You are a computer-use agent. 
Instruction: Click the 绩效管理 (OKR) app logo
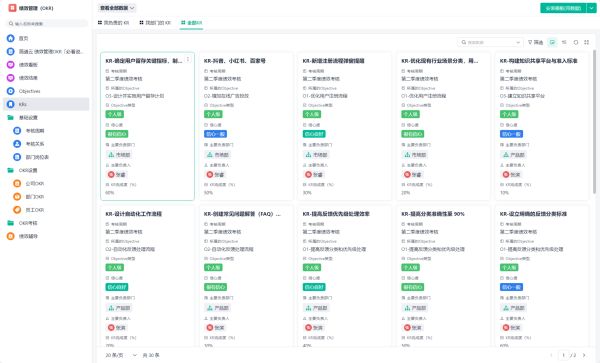pos(12,8)
